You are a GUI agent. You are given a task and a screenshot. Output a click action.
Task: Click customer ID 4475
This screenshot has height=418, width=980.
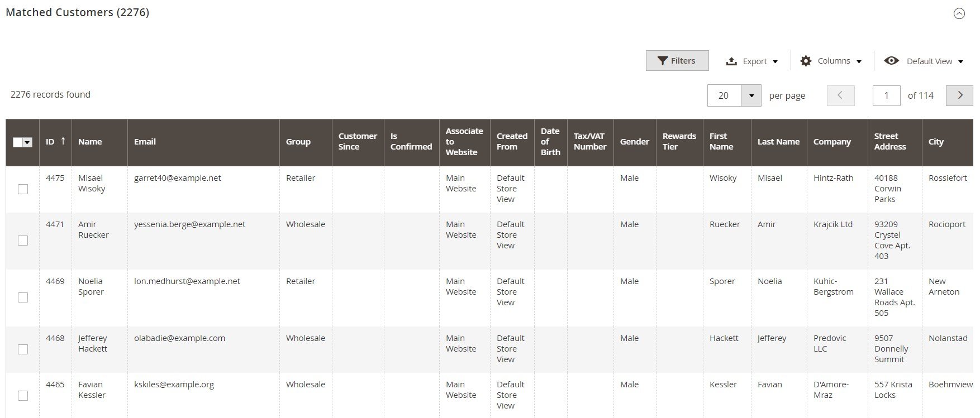coord(55,178)
